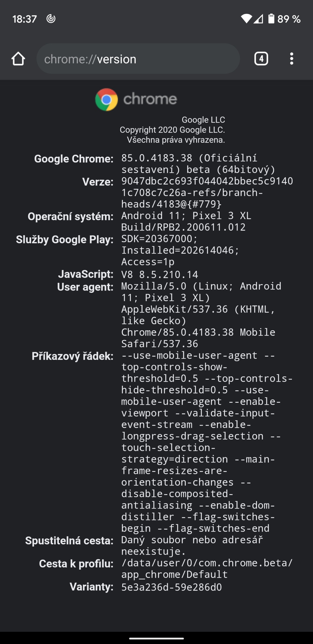Image resolution: width=313 pixels, height=644 pixels.
Task: Tap the home icon in the toolbar
Action: click(x=18, y=59)
